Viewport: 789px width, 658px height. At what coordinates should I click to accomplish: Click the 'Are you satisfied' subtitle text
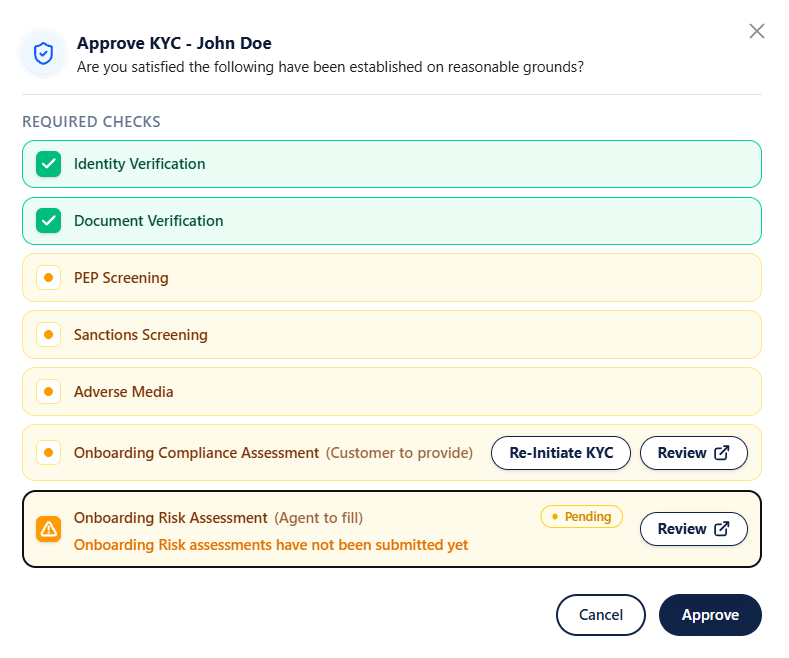(330, 67)
